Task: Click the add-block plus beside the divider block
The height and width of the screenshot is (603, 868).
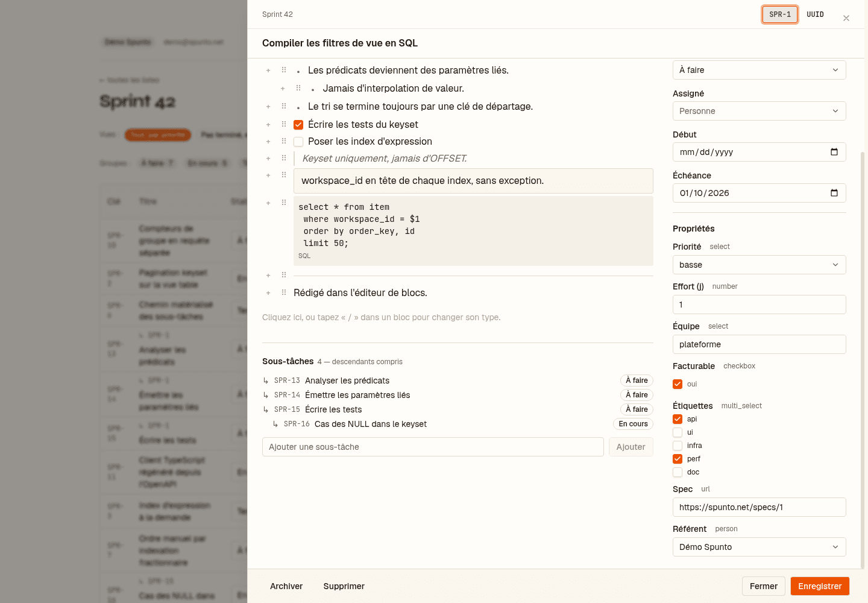Action: [268, 276]
